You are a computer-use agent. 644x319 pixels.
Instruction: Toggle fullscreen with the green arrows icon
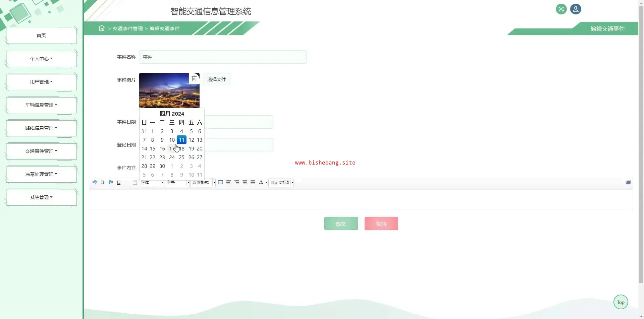561,9
